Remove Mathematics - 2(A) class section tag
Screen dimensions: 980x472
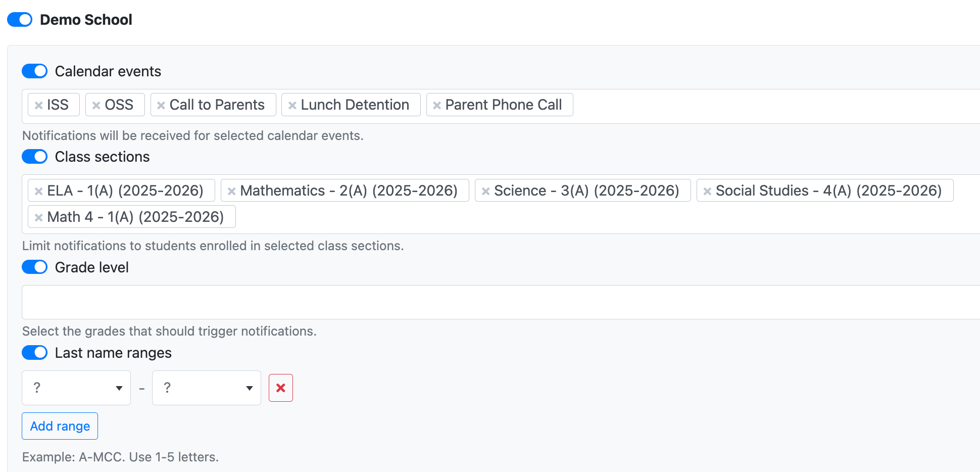tap(231, 191)
